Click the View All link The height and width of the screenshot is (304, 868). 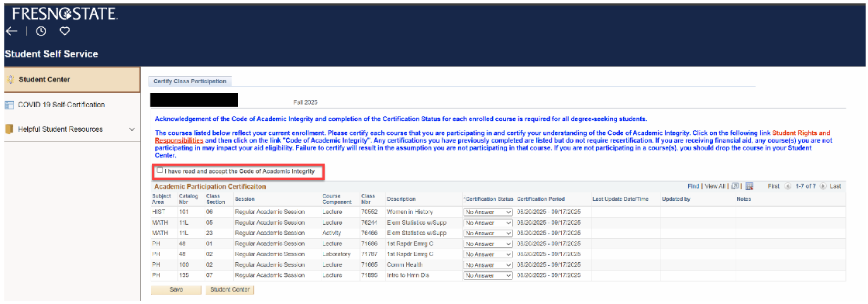coord(715,187)
